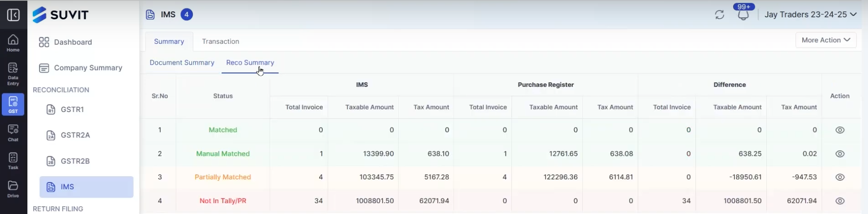
Task: Switch to the Document Summary tab
Action: 182,63
